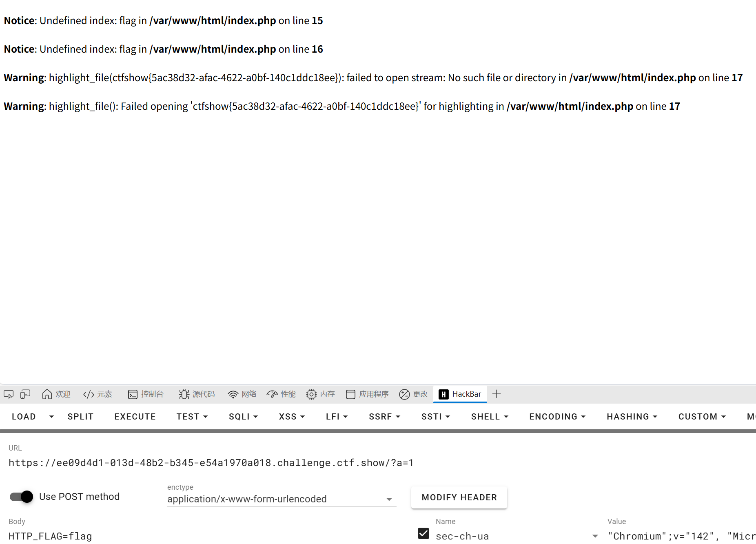Click the Memory tab chip icon
This screenshot has width=756, height=544.
click(x=311, y=394)
